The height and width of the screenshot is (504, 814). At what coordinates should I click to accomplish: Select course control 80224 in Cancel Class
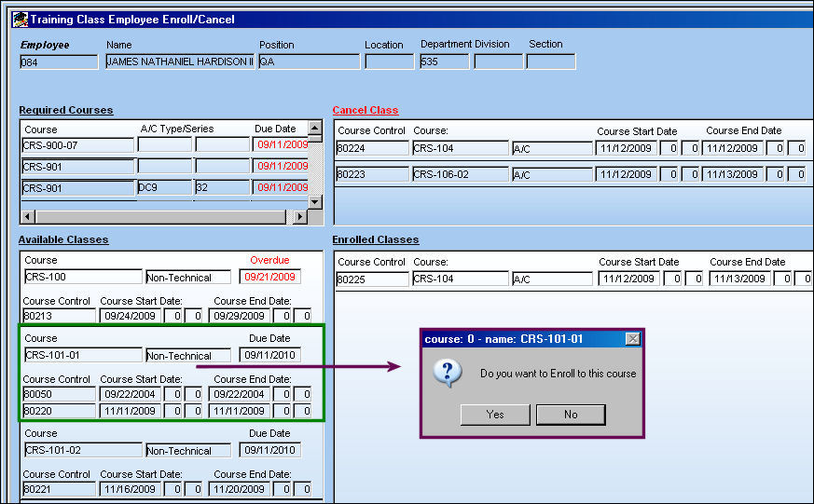pyautogui.click(x=372, y=148)
